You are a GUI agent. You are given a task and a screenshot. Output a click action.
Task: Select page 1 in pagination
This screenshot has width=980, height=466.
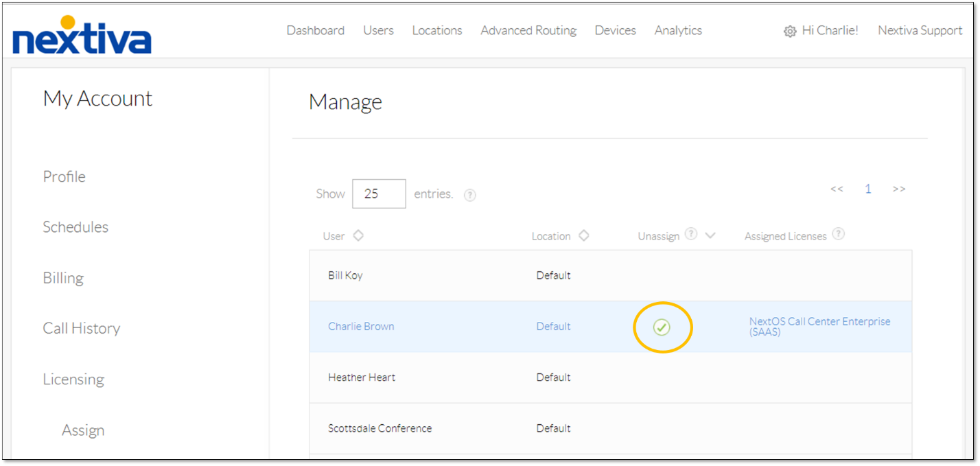(x=868, y=189)
